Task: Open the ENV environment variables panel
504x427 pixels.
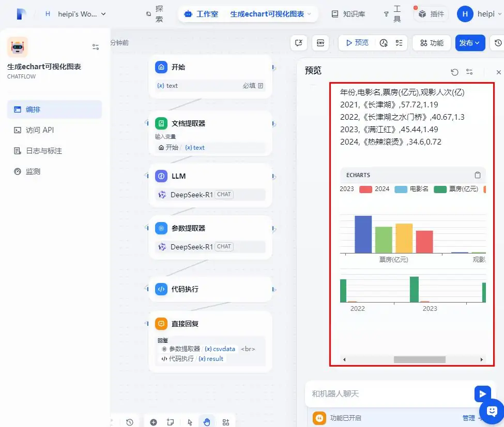Action: pos(320,43)
